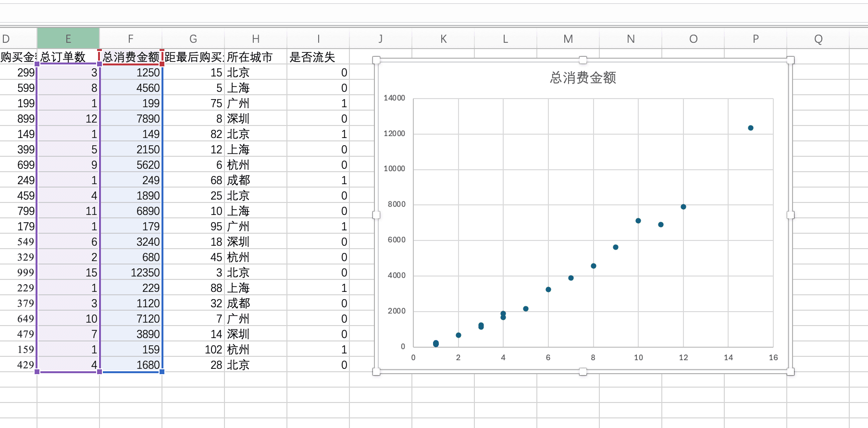
Task: Click the 总订单数 header cell
Action: [68, 57]
